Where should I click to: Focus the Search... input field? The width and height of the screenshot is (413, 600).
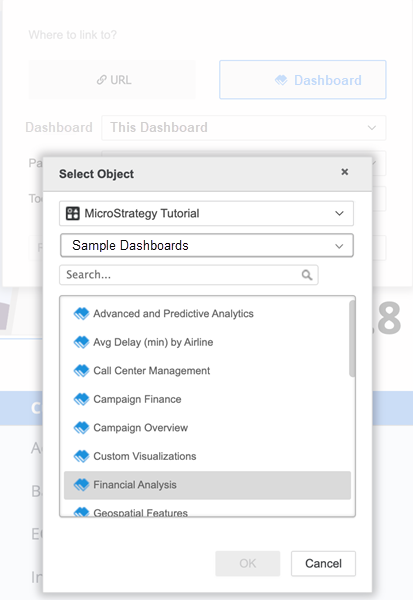click(189, 275)
